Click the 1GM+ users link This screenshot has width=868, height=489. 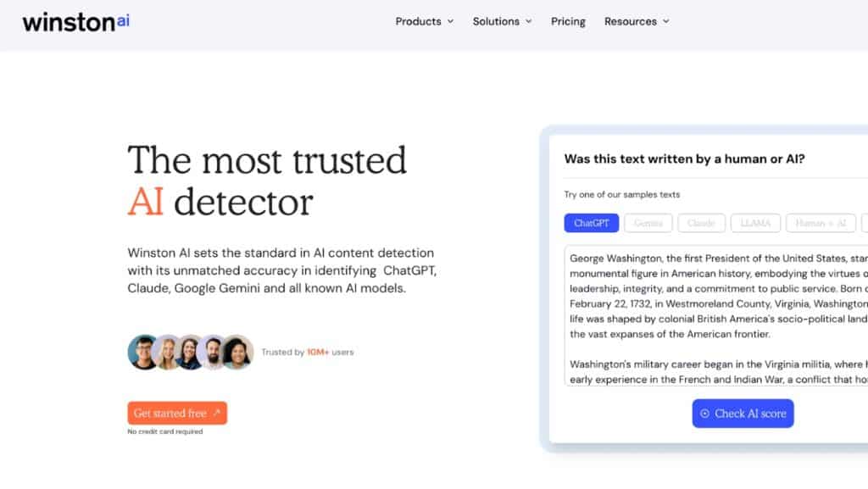coord(318,353)
